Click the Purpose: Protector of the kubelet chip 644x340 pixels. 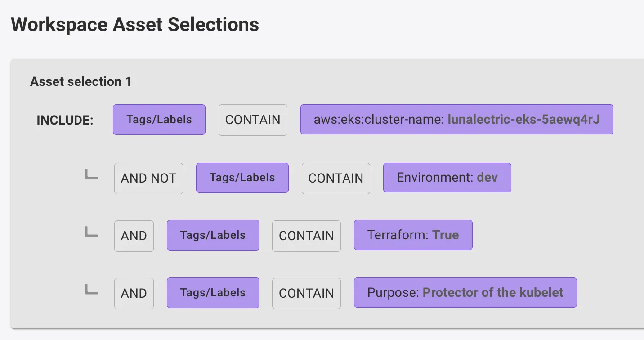pyautogui.click(x=465, y=293)
